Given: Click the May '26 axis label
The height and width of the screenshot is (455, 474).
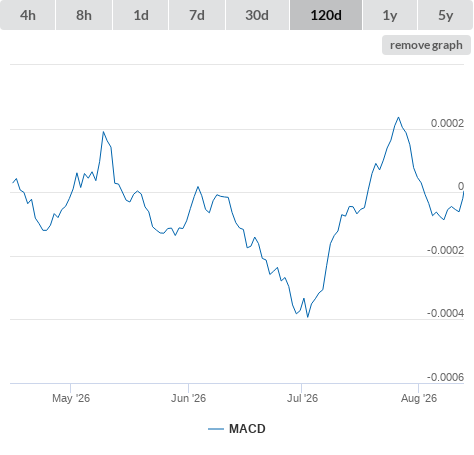Looking at the screenshot, I should (x=71, y=398).
